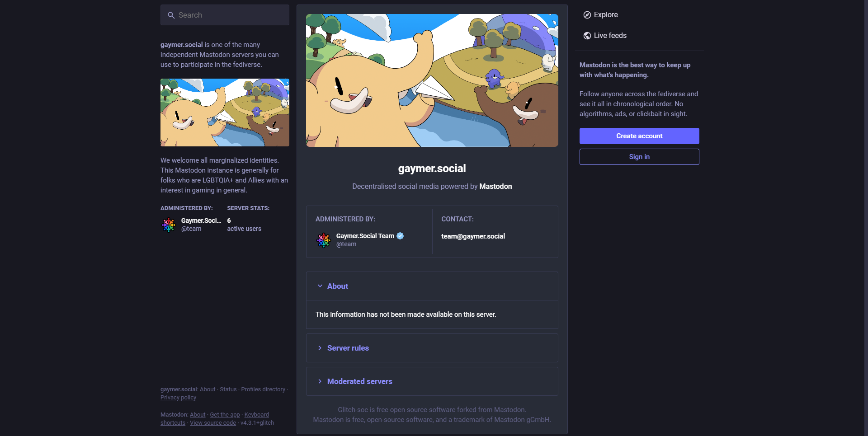868x436 pixels.
Task: Click the v4.3.1+glitch version text
Action: point(257,423)
